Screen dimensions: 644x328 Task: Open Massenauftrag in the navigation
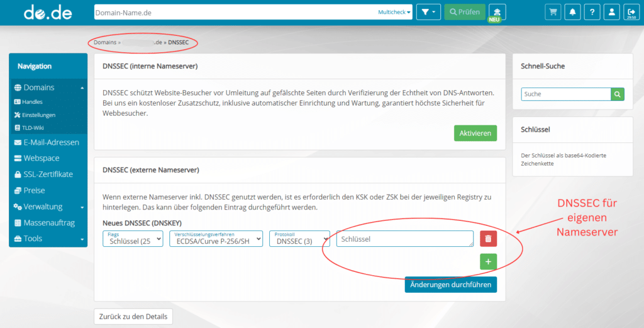pyautogui.click(x=48, y=223)
